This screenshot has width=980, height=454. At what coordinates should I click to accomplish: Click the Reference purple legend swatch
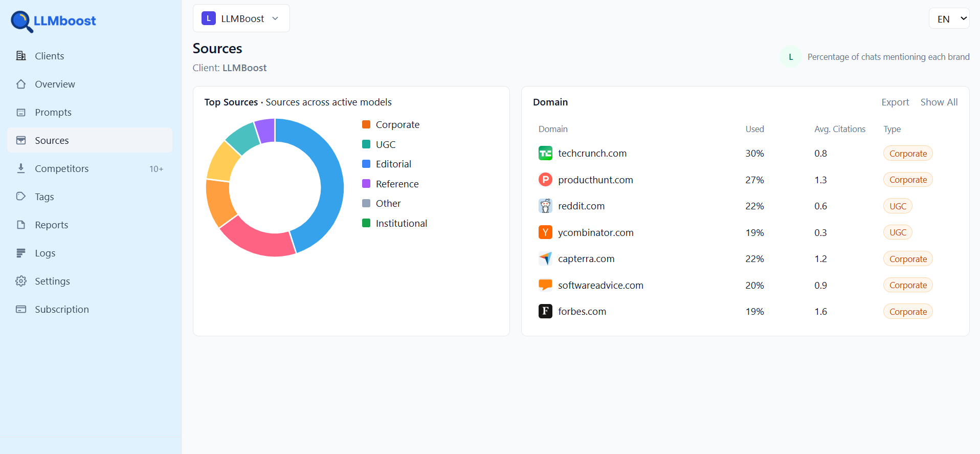[366, 184]
